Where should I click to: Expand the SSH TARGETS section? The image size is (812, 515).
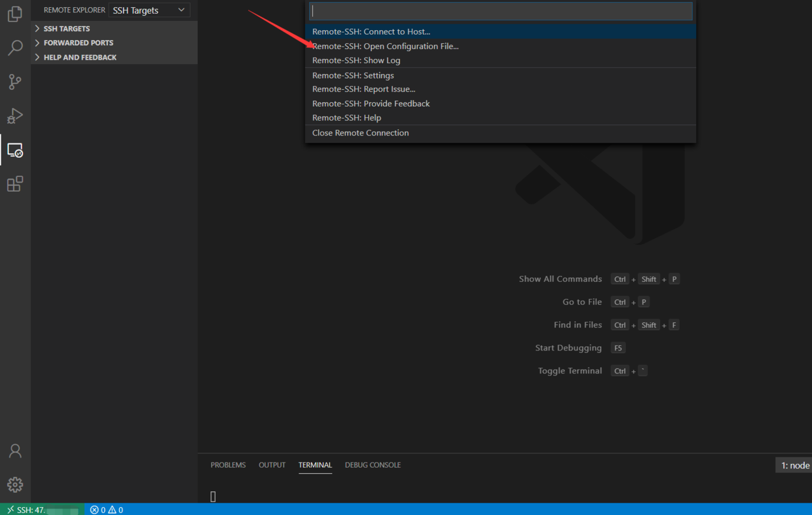tap(115, 29)
